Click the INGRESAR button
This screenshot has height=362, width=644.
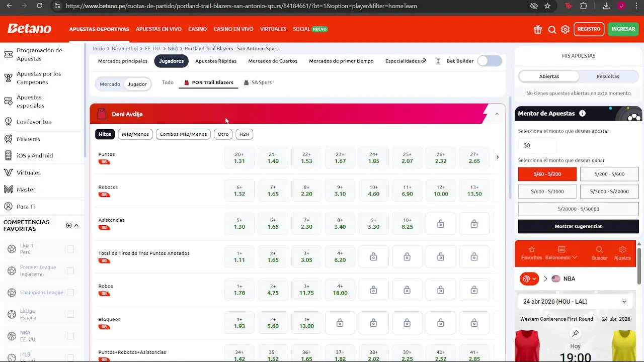coord(623,29)
